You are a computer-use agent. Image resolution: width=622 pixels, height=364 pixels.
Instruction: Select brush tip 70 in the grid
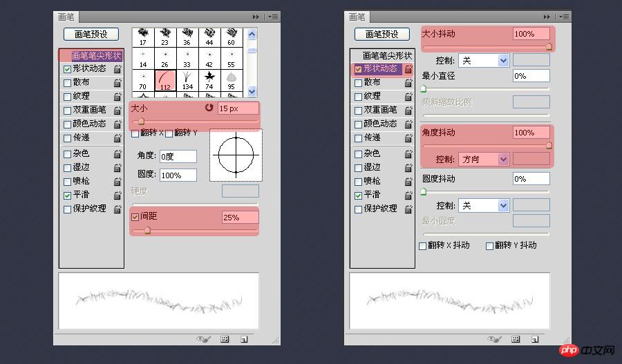pyautogui.click(x=143, y=81)
